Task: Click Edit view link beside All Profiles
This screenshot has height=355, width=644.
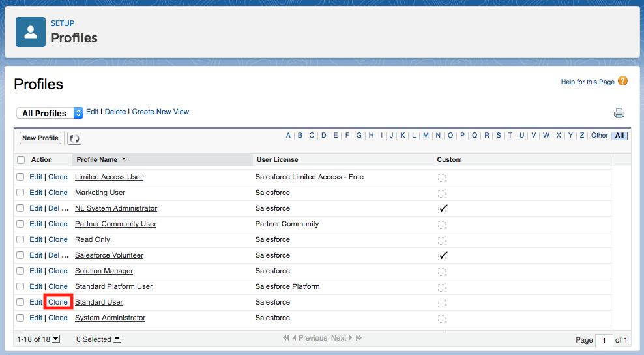Action: pyautogui.click(x=92, y=112)
